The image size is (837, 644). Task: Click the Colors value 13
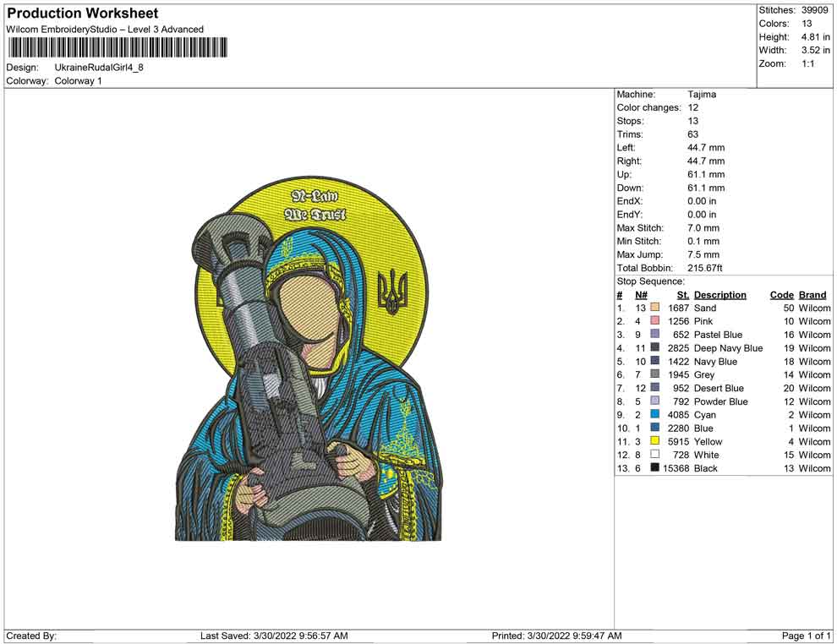[x=807, y=24]
